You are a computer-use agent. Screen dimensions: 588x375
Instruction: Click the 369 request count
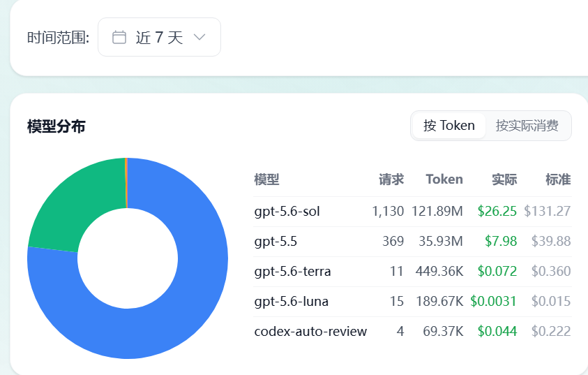393,242
